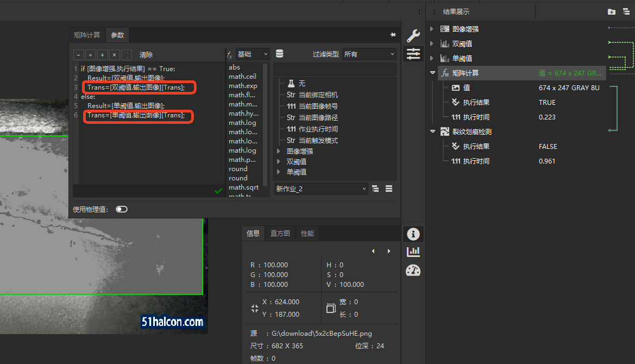Open the 基础 function category dropdown

point(252,54)
